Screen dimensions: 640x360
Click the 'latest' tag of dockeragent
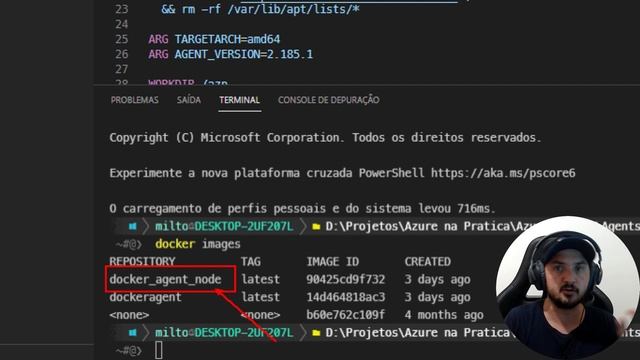coord(260,297)
